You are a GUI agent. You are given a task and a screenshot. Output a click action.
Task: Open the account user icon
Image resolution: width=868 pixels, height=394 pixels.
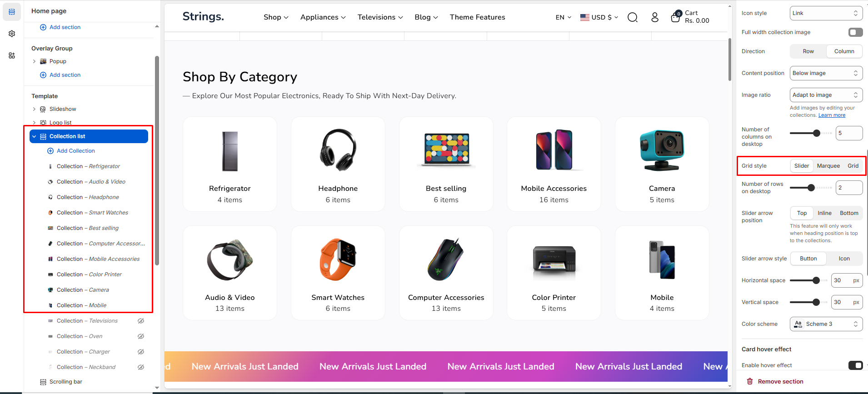[654, 17]
